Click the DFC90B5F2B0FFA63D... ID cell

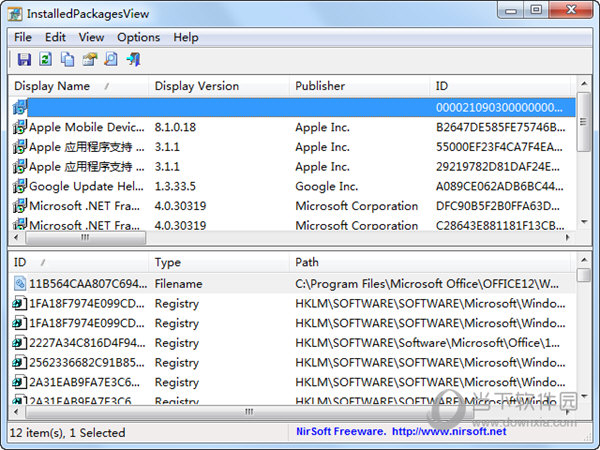(x=498, y=206)
